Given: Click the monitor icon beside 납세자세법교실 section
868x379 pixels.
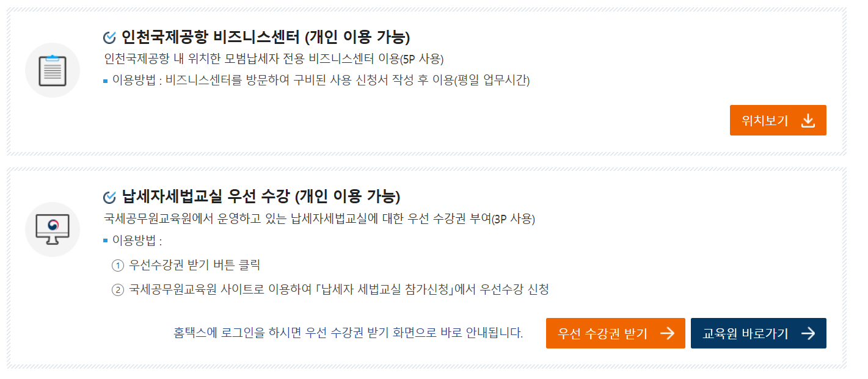Looking at the screenshot, I should coord(53,229).
